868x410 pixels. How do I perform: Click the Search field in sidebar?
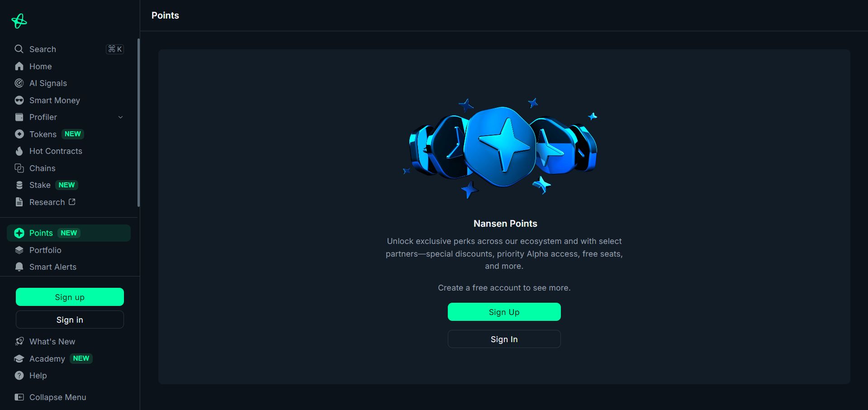(69, 49)
